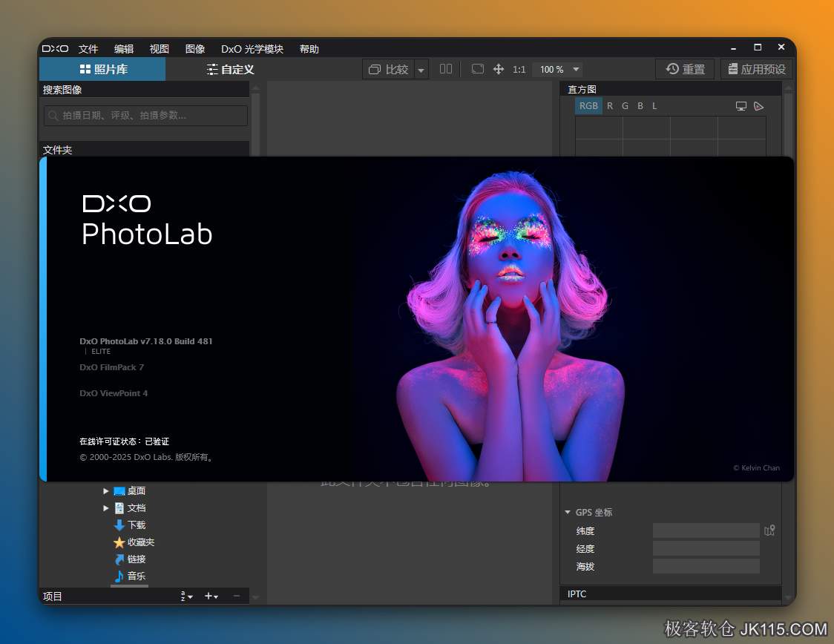Open the 编辑 menu
Image resolution: width=834 pixels, height=644 pixels.
point(124,49)
